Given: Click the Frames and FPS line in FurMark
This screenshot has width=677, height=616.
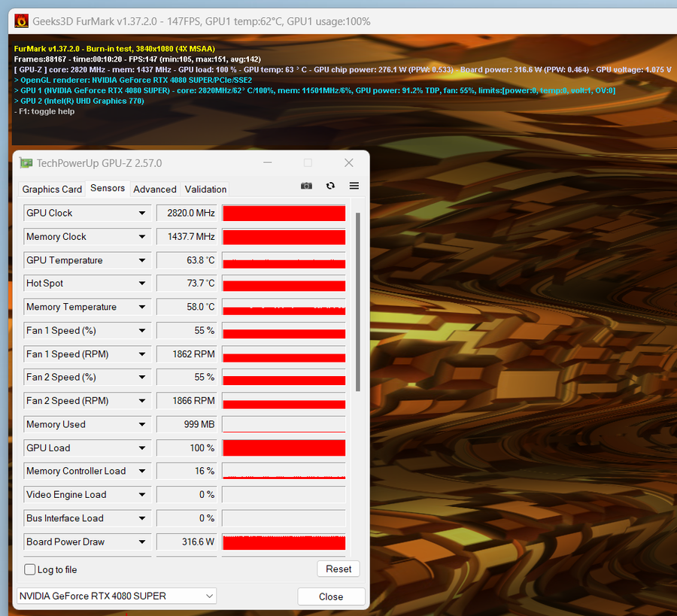Looking at the screenshot, I should 138,59.
